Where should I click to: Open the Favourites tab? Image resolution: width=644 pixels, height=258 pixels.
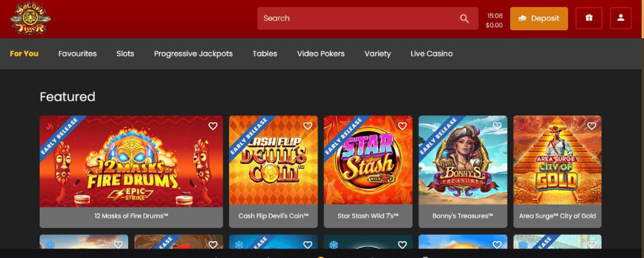point(78,54)
